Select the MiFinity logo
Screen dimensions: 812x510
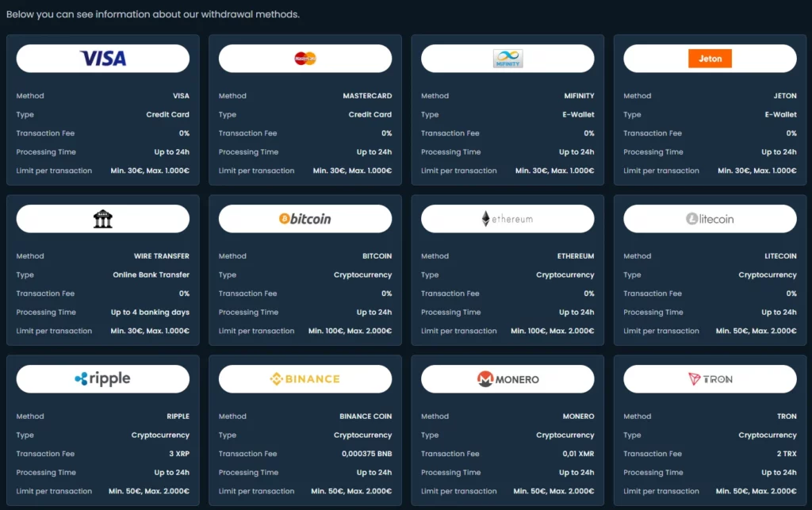pos(507,59)
